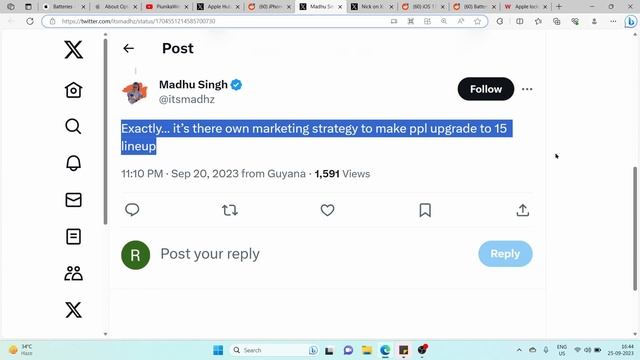
Task: Open the share post icon
Action: 522,210
